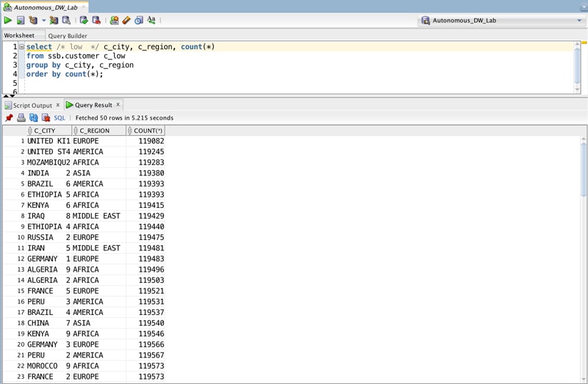Close the Autonomous_DW_Lab worksheet tab
The height and width of the screenshot is (384, 588).
84,7
